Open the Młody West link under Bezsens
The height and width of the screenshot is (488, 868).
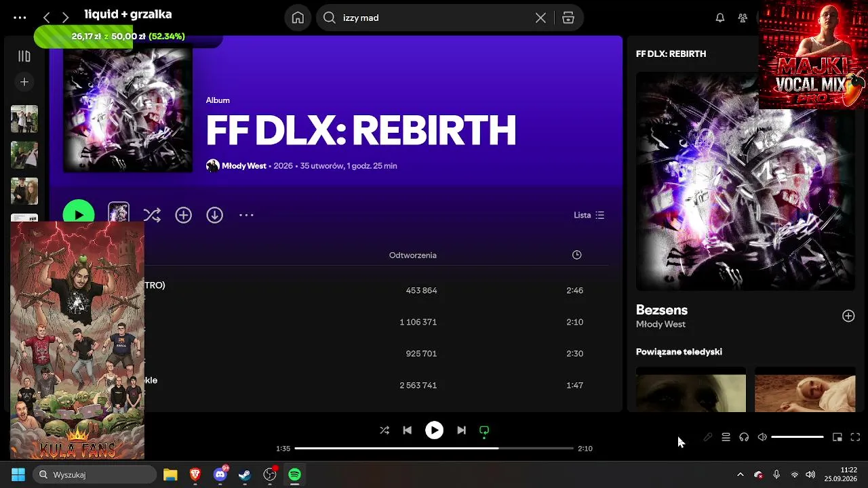point(660,325)
